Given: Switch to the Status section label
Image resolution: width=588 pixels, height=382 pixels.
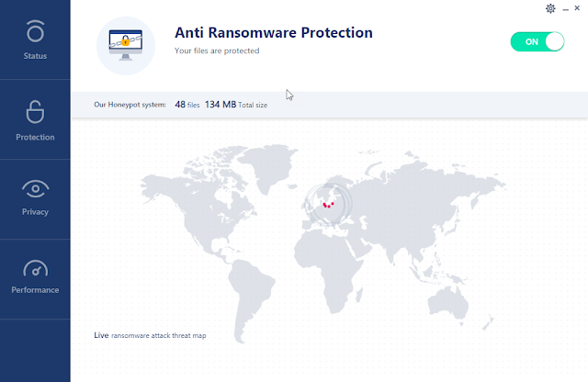Looking at the screenshot, I should click(35, 56).
